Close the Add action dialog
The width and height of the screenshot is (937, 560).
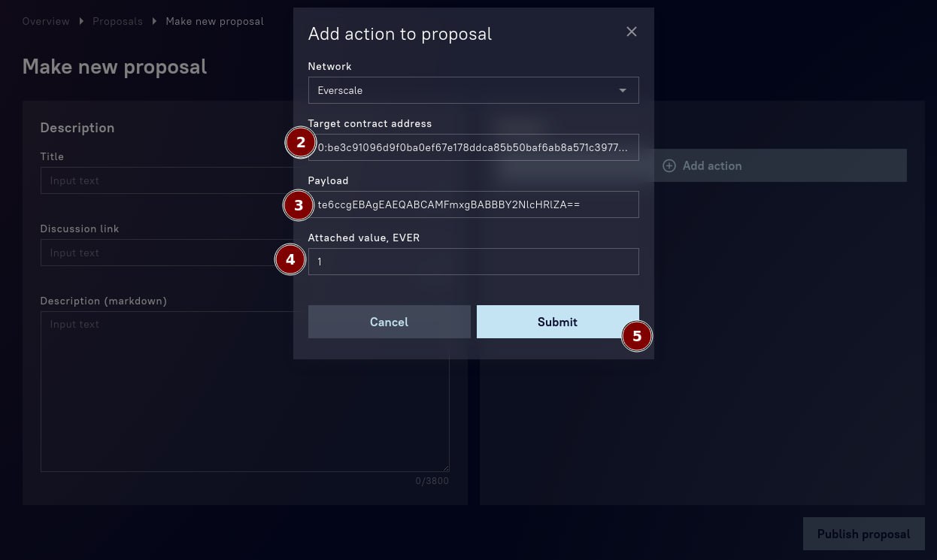(632, 32)
